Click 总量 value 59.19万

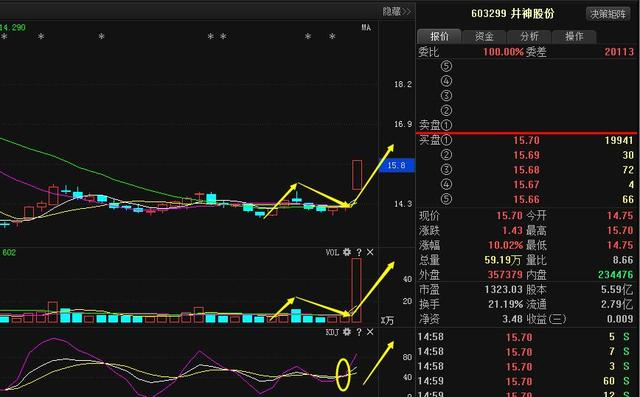tap(503, 260)
